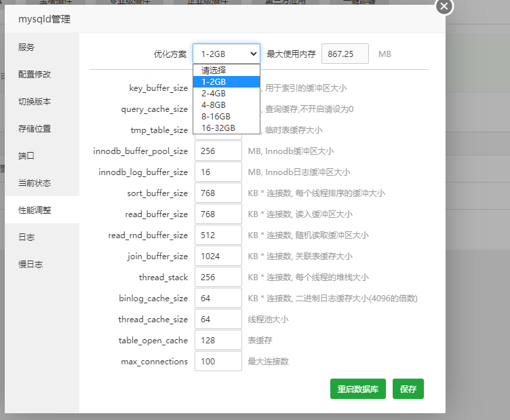The width and height of the screenshot is (510, 420).
Task: Go to the 配置修改 sidebar tab
Action: click(42, 74)
